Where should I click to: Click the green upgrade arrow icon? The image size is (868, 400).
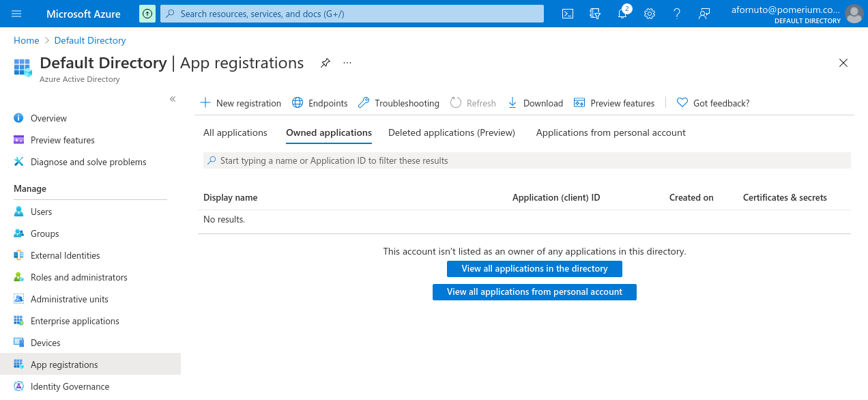[147, 14]
